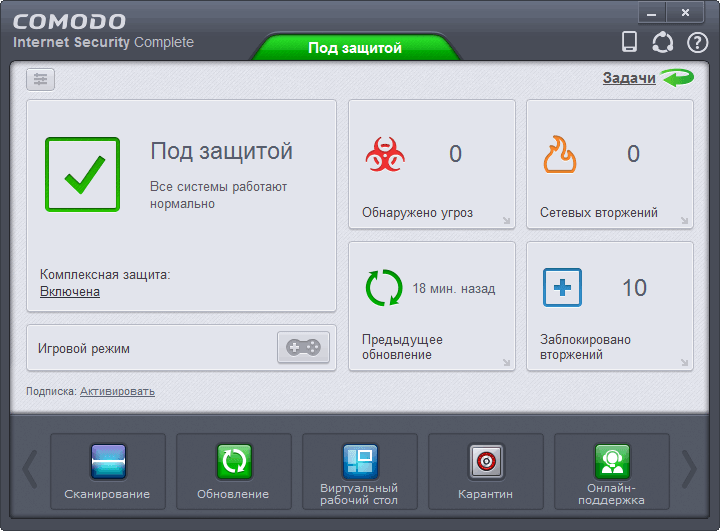
Task: Minimize the Comodo window
Action: [652, 13]
